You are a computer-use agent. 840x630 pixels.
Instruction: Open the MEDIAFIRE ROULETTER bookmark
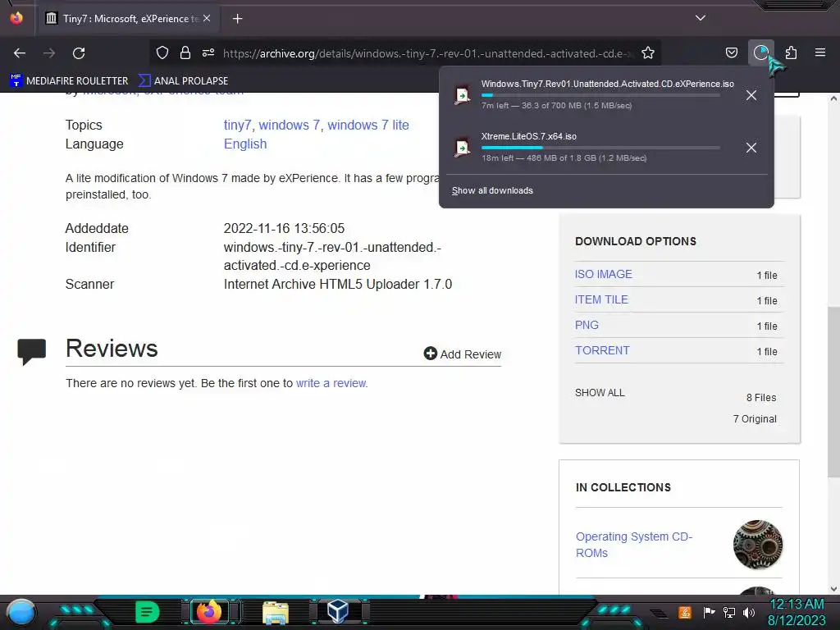coord(69,81)
